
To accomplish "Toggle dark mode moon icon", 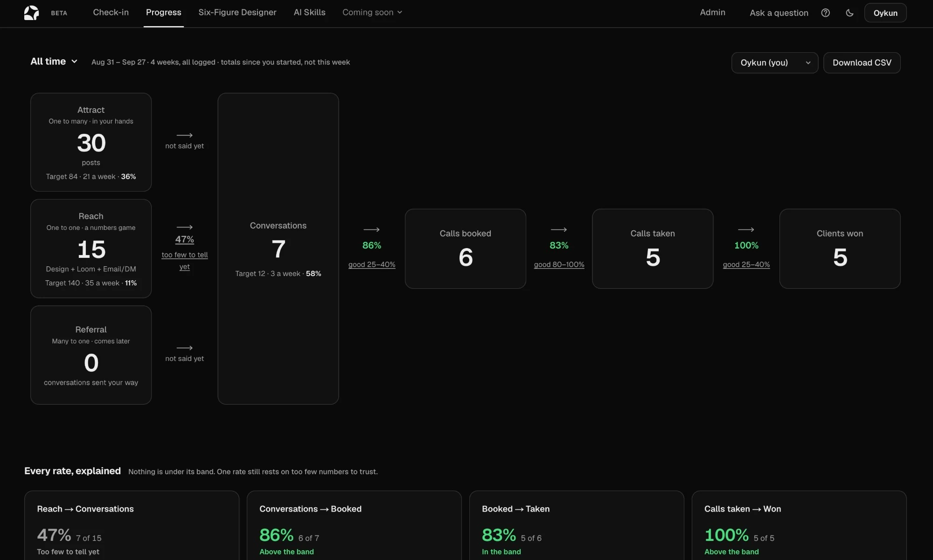I will (849, 13).
